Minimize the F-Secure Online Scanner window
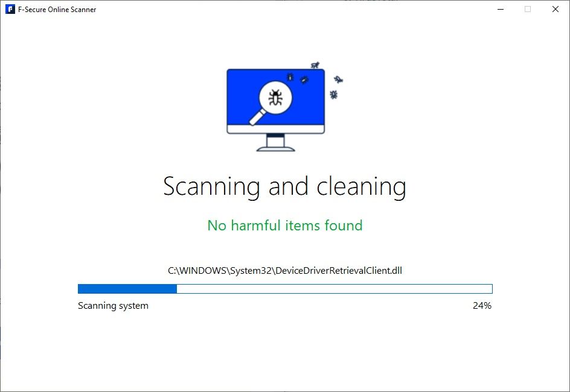This screenshot has width=570, height=392. tap(500, 9)
